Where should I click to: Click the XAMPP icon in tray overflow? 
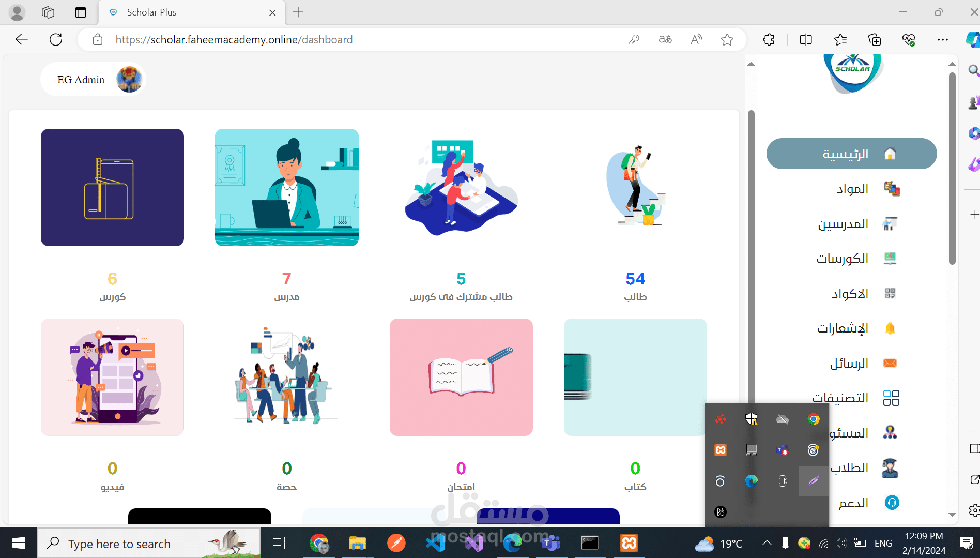pos(721,450)
